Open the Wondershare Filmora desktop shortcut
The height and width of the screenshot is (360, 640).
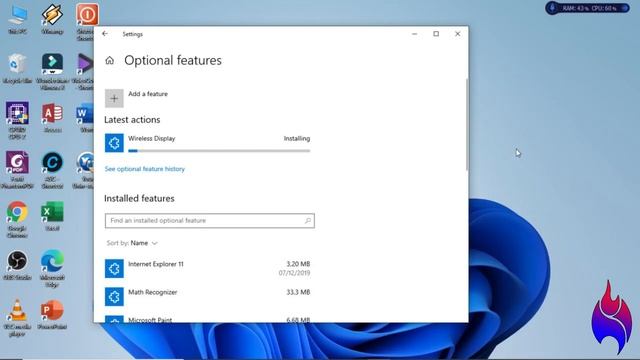(52, 71)
